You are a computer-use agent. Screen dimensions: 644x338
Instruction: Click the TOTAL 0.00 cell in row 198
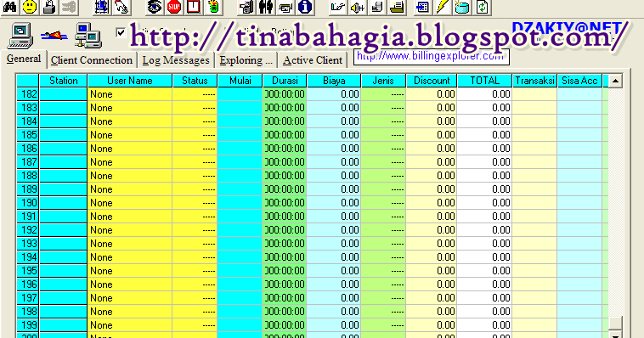click(x=484, y=312)
